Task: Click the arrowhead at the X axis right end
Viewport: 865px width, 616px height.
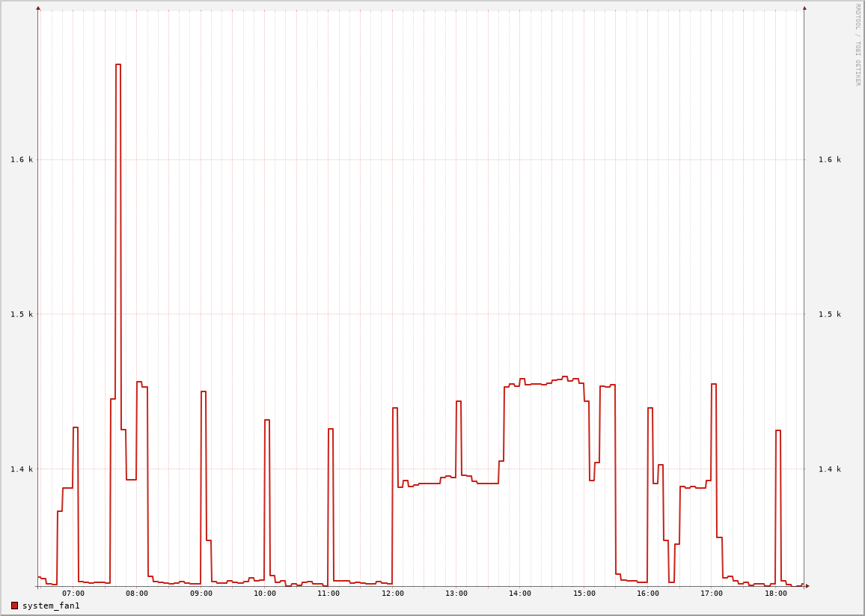Action: pos(807,586)
